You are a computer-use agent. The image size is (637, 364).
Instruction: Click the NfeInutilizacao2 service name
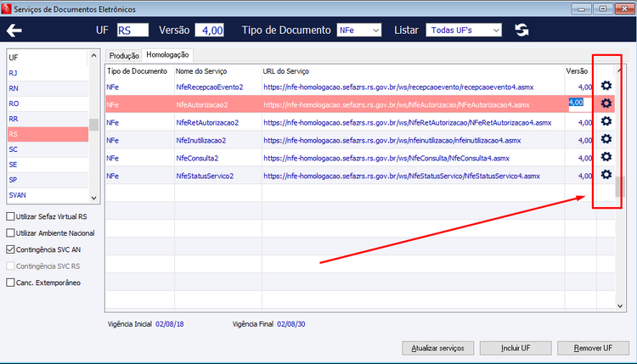[201, 140]
